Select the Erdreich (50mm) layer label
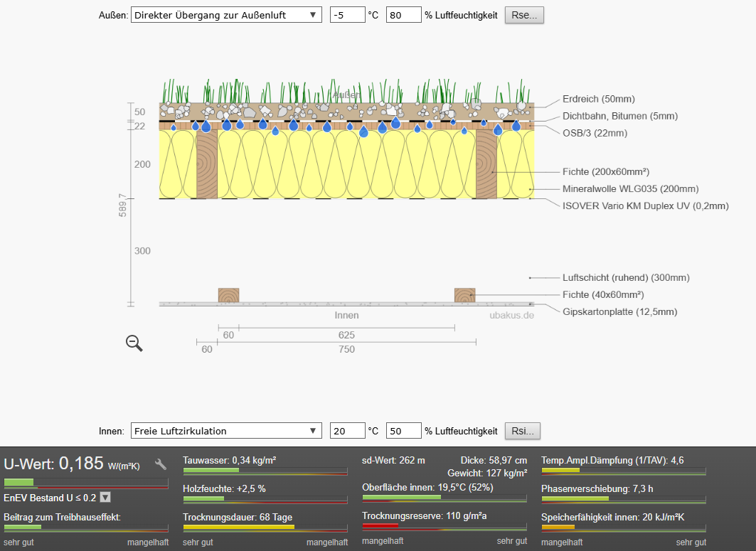The height and width of the screenshot is (551, 756). [598, 99]
